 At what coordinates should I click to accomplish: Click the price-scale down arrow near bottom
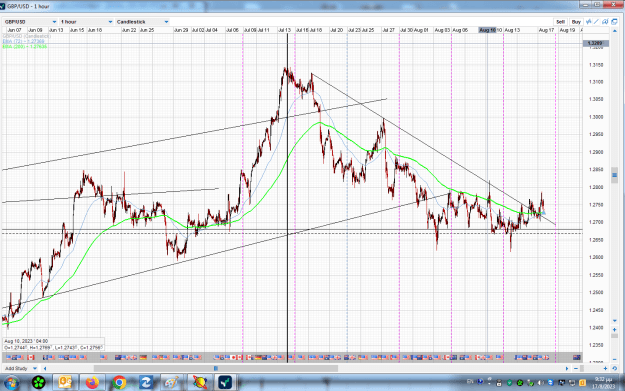(614, 321)
